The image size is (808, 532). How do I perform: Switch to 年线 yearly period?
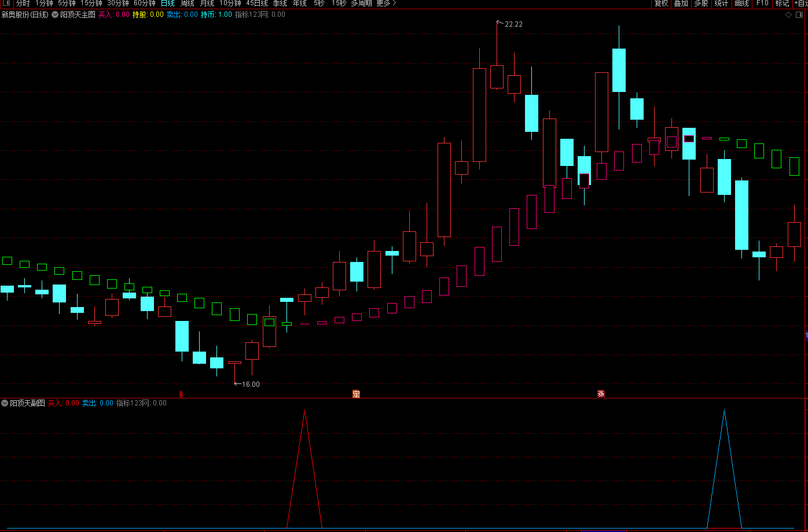[300, 3]
